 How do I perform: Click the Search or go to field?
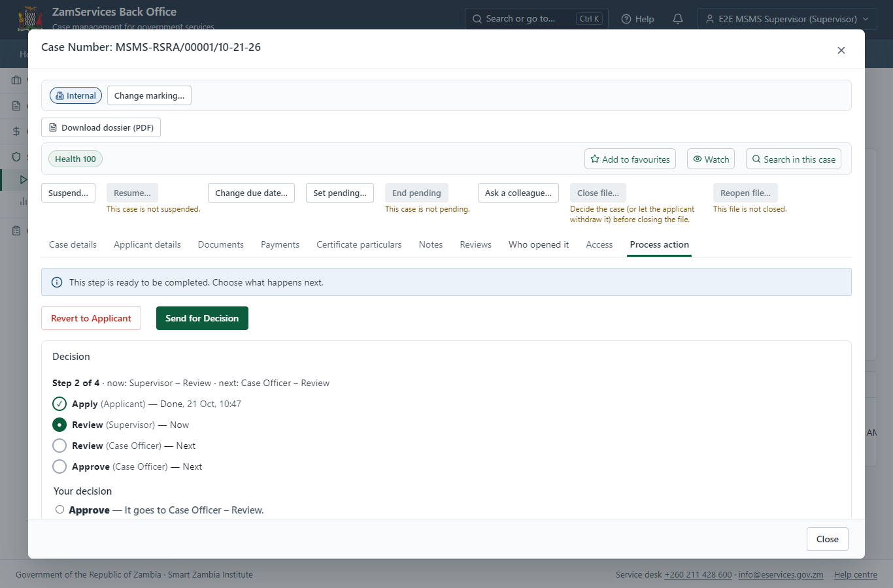(536, 19)
